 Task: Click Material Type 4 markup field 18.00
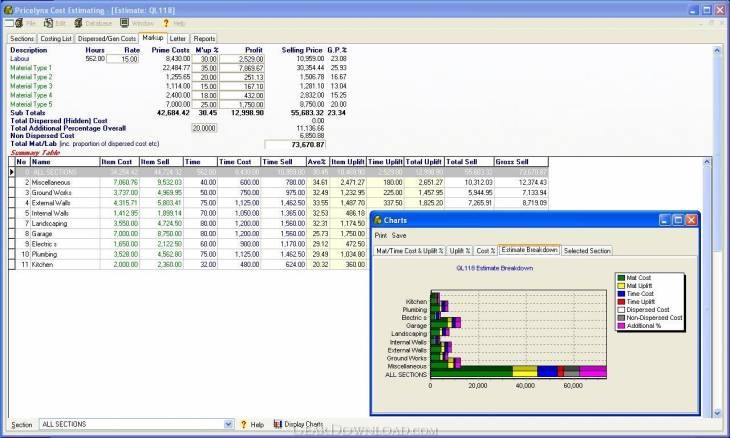point(205,95)
